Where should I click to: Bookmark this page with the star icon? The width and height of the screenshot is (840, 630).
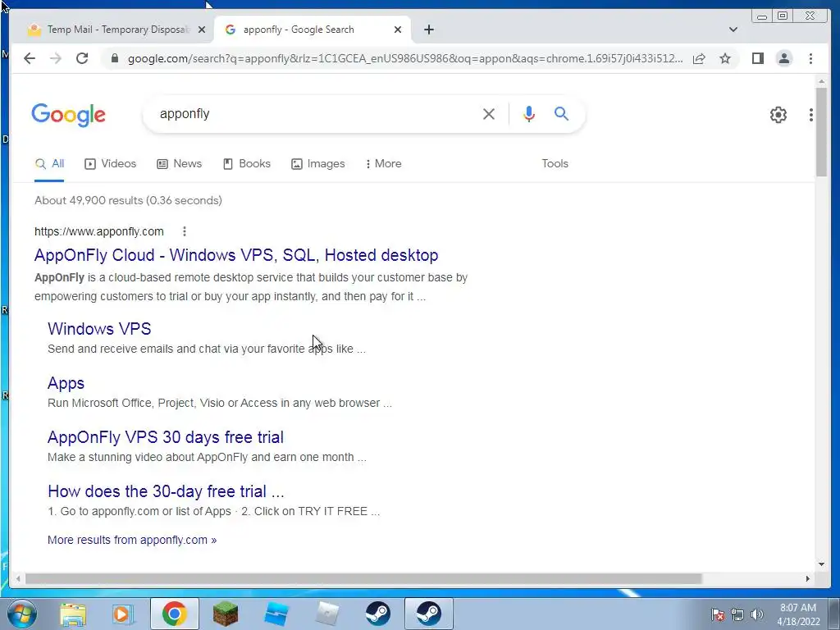pyautogui.click(x=725, y=58)
